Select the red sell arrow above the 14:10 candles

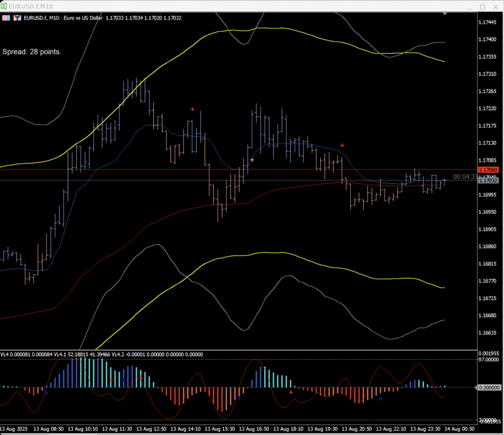coord(192,109)
